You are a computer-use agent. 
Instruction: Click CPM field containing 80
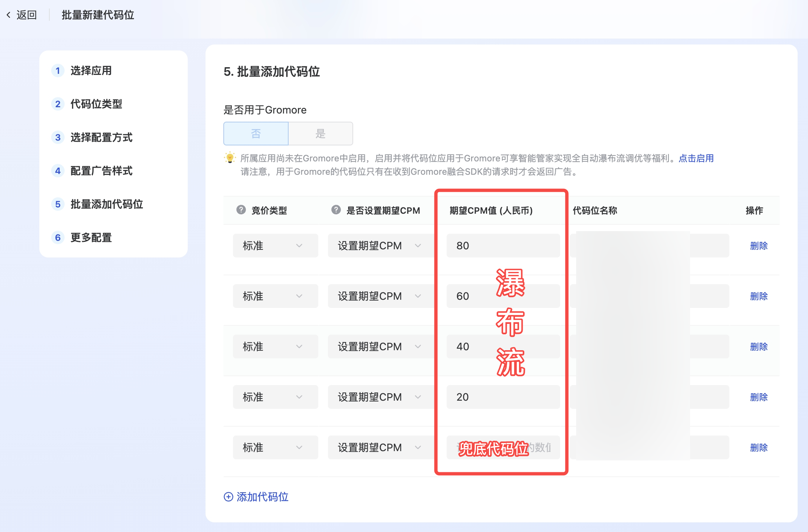503,246
